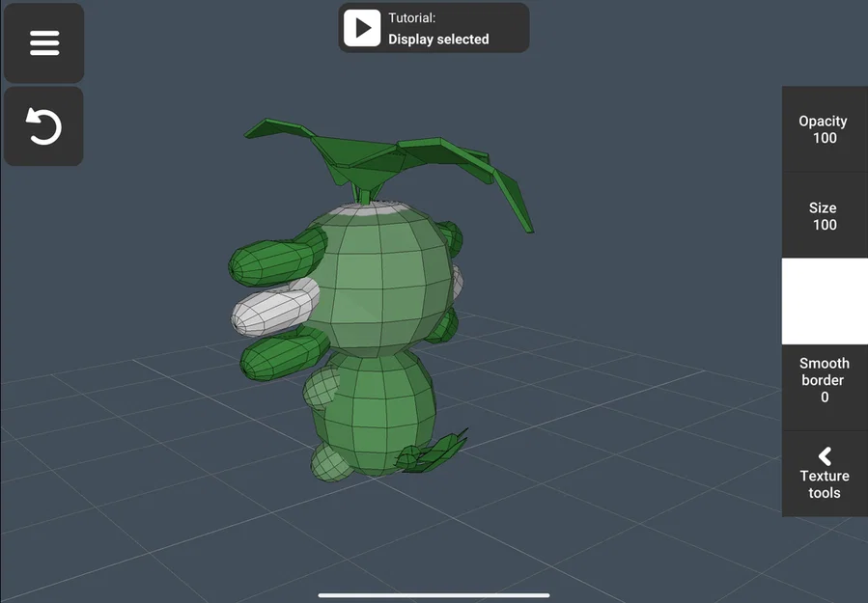Play the Display selected tutorial
Viewport: 868px width, 603px height.
(362, 28)
